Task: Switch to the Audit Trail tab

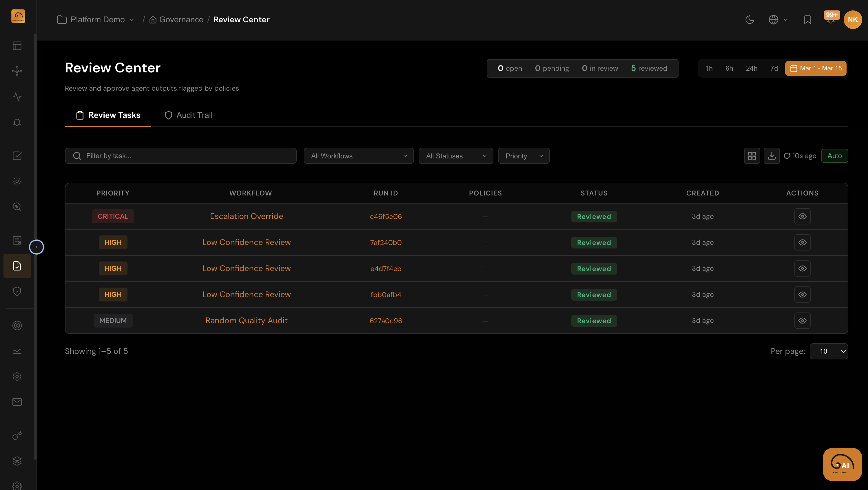Action: pos(188,115)
